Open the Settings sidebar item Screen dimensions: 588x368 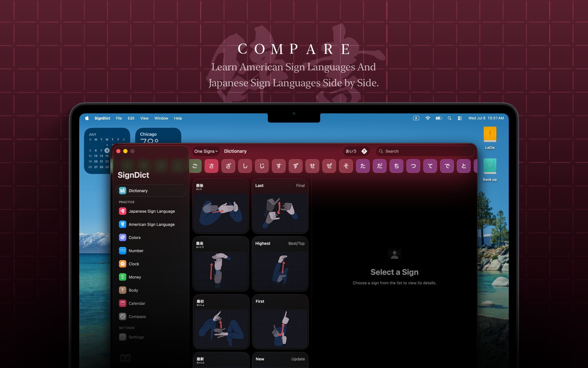click(151, 337)
